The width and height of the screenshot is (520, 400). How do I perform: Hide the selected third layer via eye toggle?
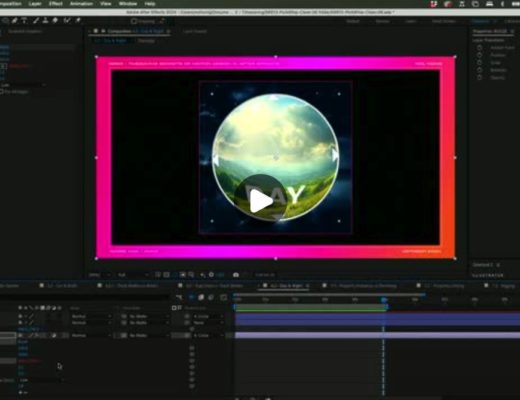tap(20, 335)
